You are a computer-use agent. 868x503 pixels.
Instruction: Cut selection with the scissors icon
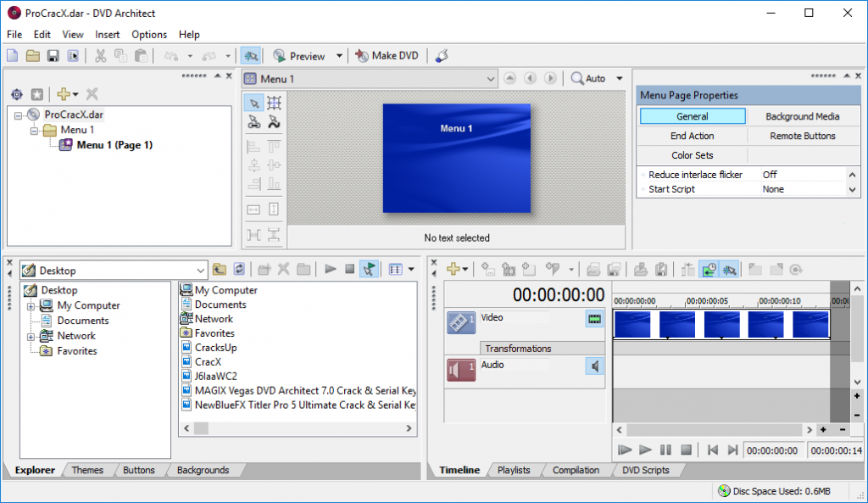pos(100,55)
